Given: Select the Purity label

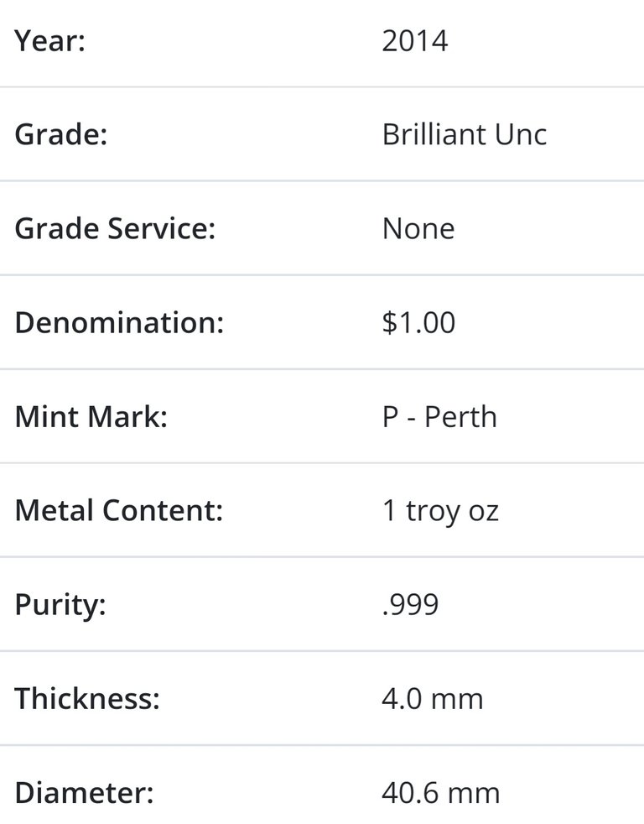Looking at the screenshot, I should (60, 605).
